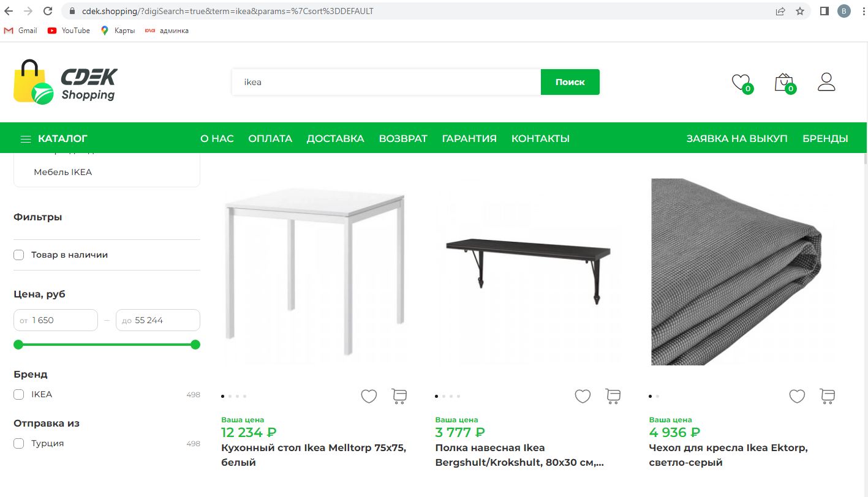Viewport: 868px width, 497px height.
Task: Open the user account profile icon
Action: [x=826, y=82]
